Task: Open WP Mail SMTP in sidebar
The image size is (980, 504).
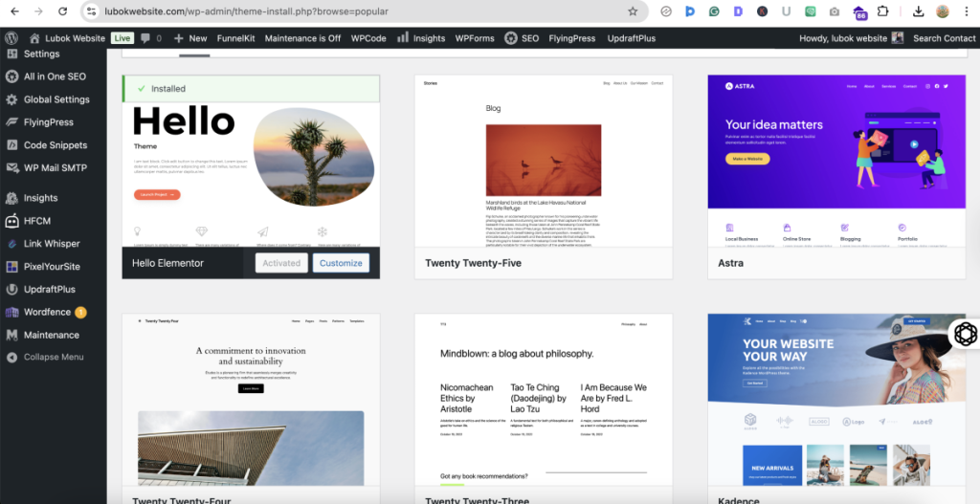Action: [54, 167]
